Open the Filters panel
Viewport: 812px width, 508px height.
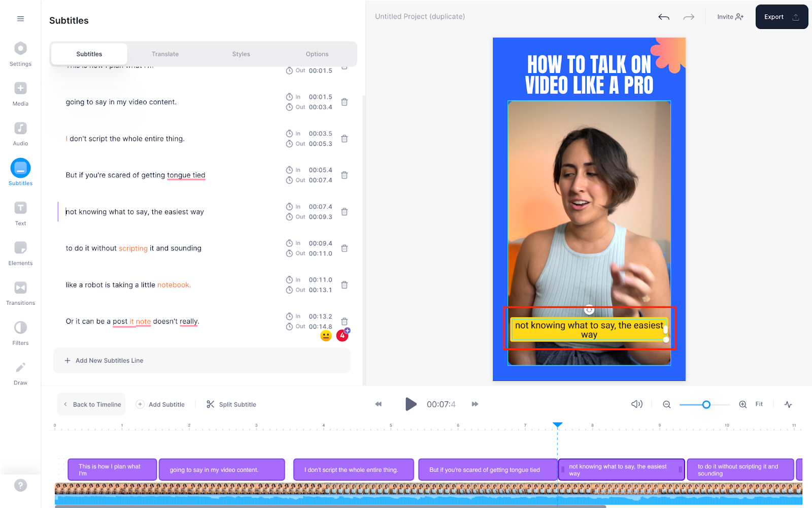click(x=20, y=333)
